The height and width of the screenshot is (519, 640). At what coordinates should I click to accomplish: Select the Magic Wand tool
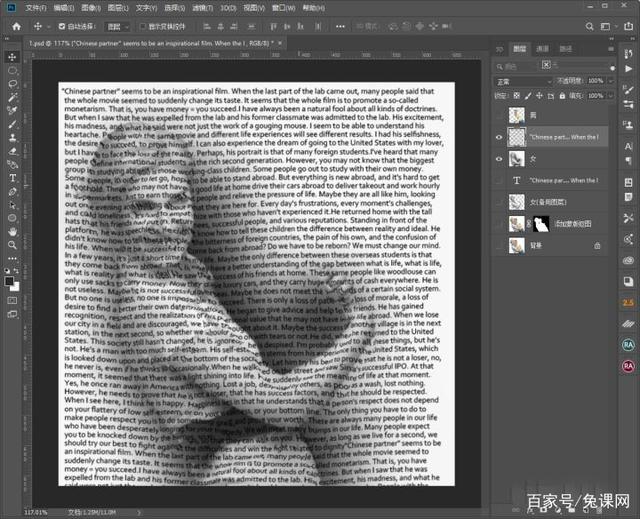click(x=12, y=97)
